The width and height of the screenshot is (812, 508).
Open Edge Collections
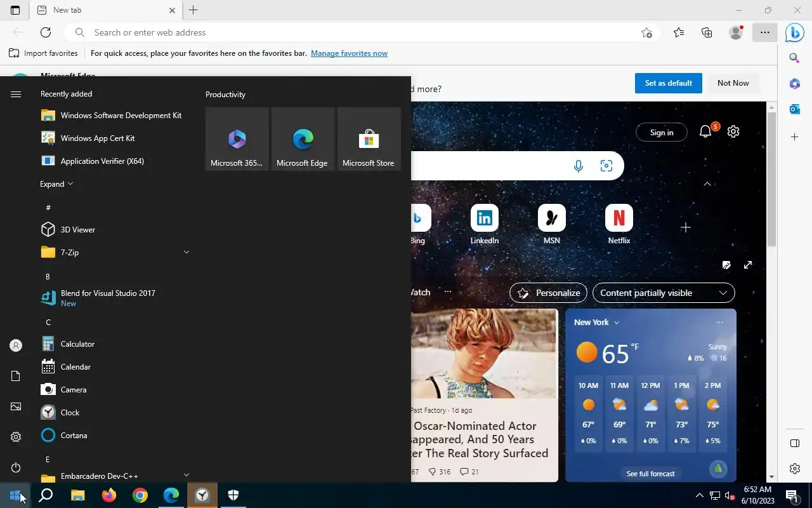[707, 32]
